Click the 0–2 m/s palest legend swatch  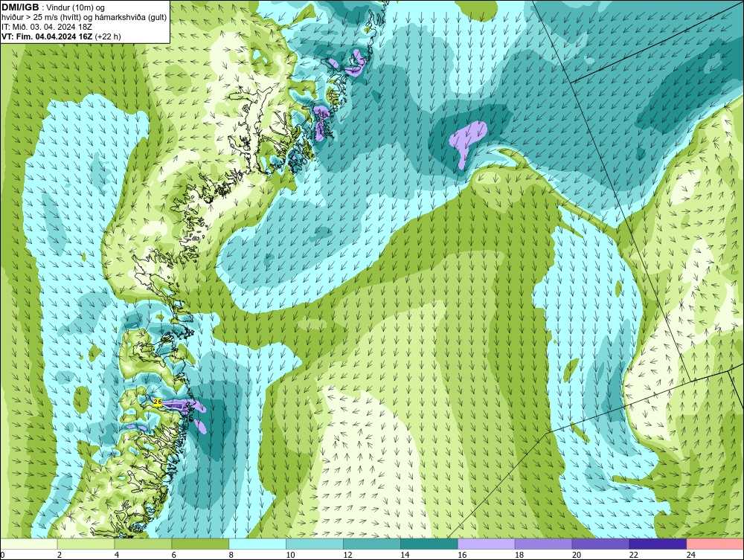29,544
